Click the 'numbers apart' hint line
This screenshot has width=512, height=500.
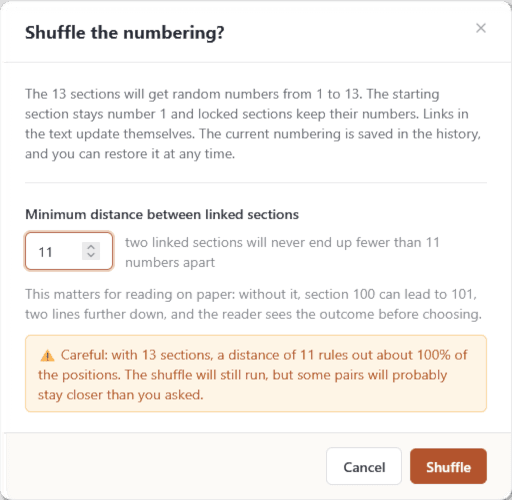click(170, 262)
